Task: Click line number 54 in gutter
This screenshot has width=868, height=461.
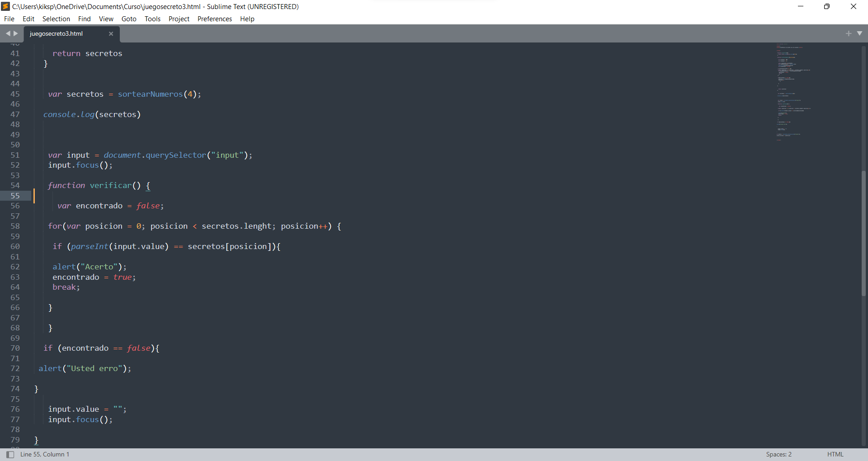Action: click(x=15, y=185)
